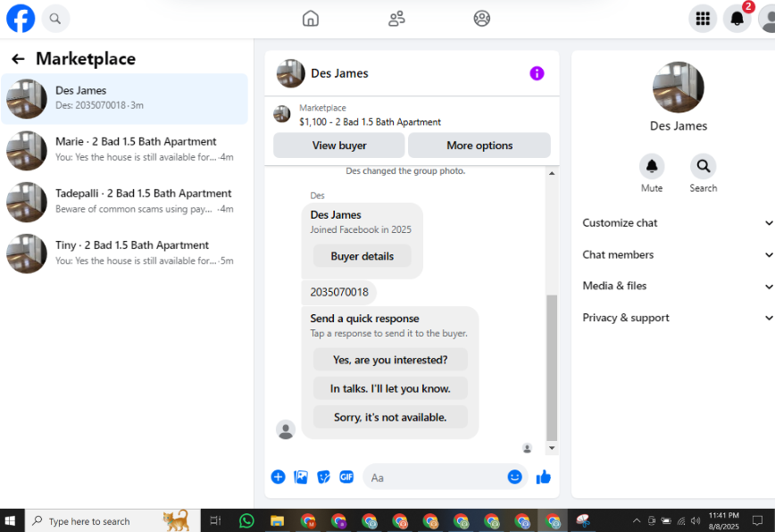Screen dimensions: 775x532
Task: Open Marie's 2 Bad 1.5 Bath conversation
Action: [125, 150]
